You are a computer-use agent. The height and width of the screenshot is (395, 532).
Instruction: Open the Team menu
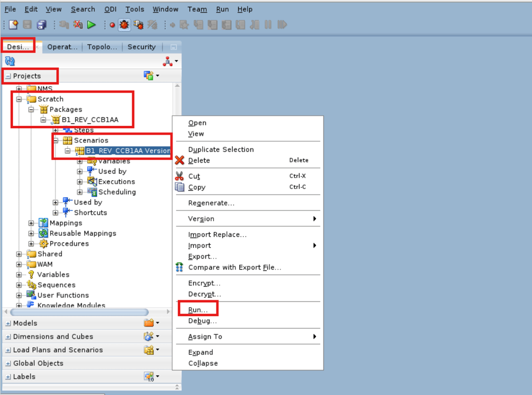click(197, 9)
